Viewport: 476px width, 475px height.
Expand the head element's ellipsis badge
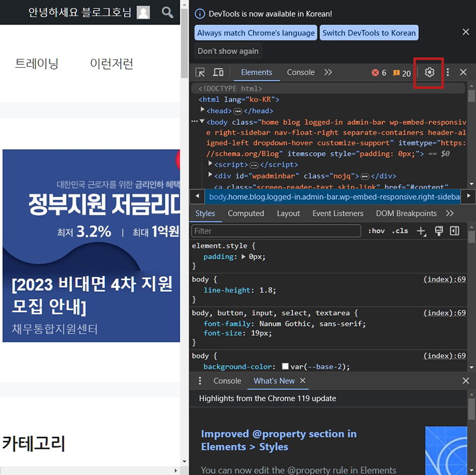(237, 111)
